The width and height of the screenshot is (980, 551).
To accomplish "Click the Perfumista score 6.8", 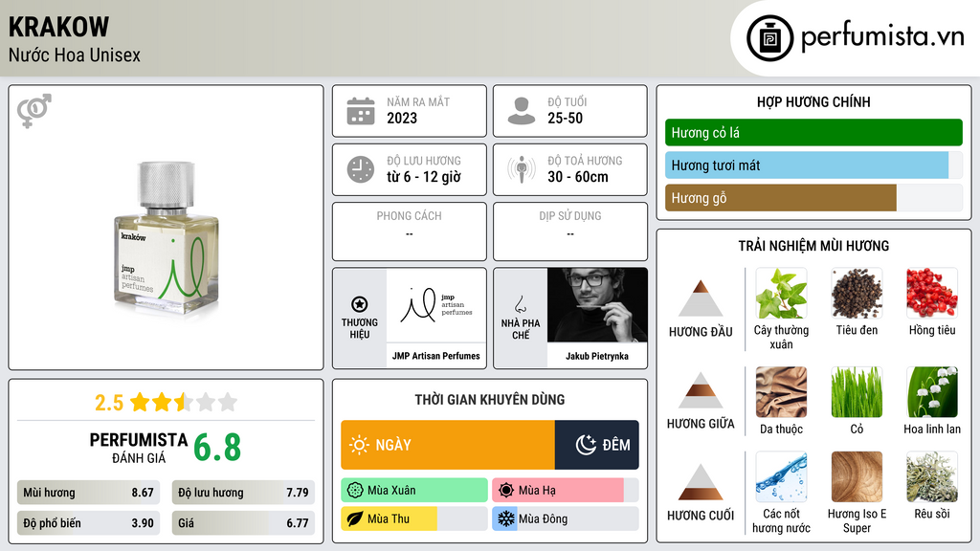I will (217, 448).
